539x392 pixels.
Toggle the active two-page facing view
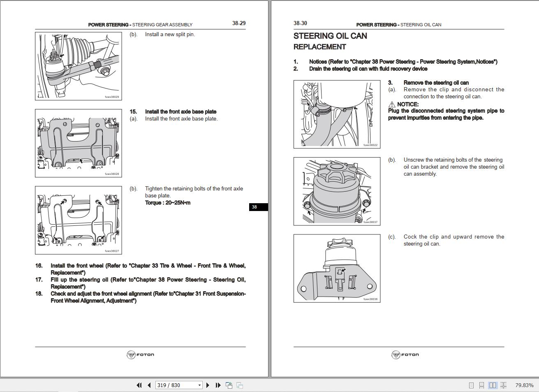click(493, 385)
